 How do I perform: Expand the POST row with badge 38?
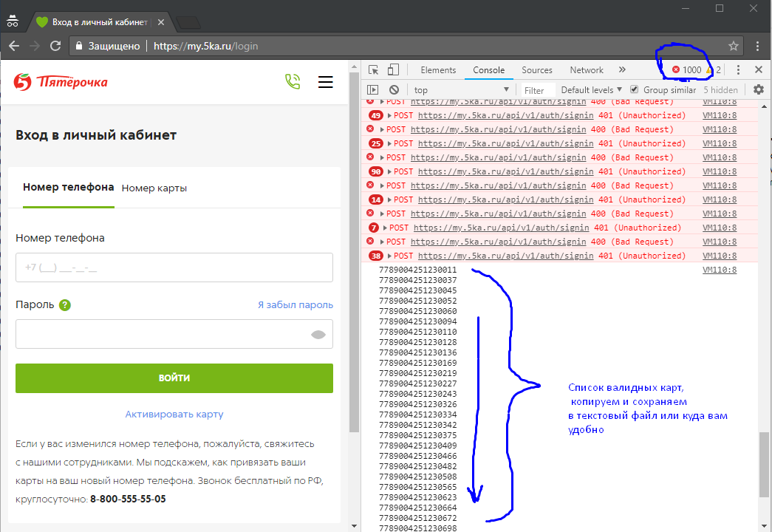(389, 256)
